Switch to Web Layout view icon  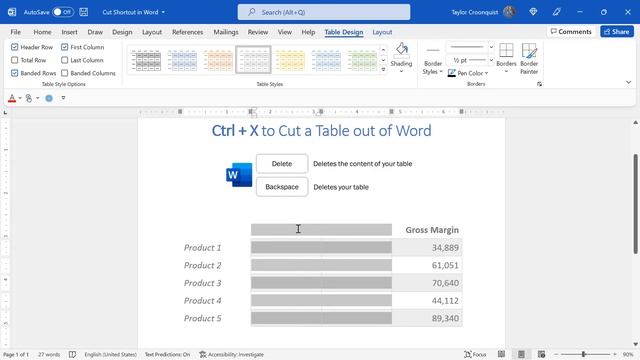[x=541, y=354]
